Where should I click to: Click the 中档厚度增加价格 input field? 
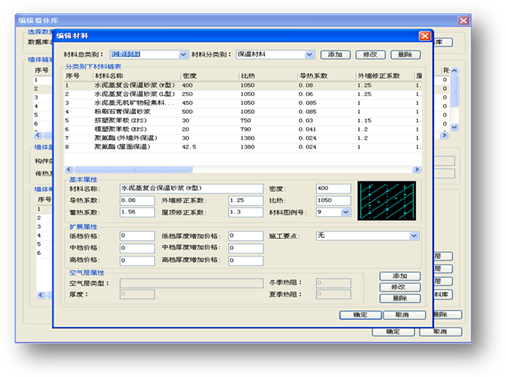[x=246, y=248]
